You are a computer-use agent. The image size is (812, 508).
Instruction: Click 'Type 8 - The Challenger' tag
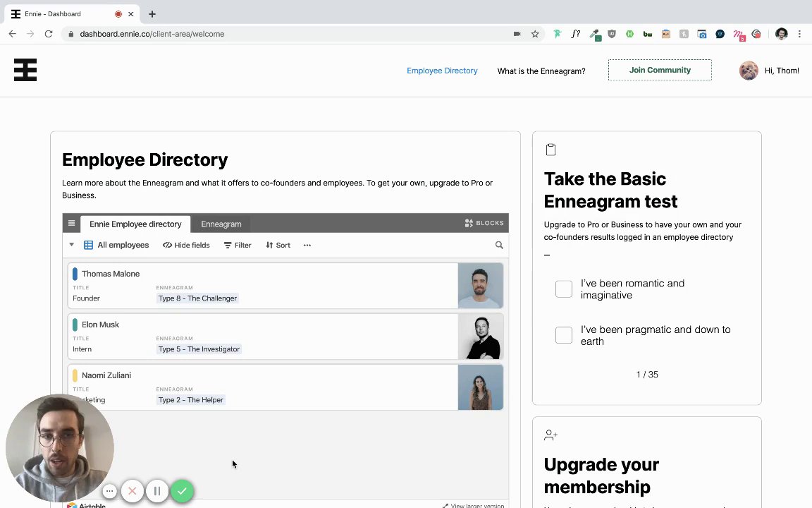198,298
